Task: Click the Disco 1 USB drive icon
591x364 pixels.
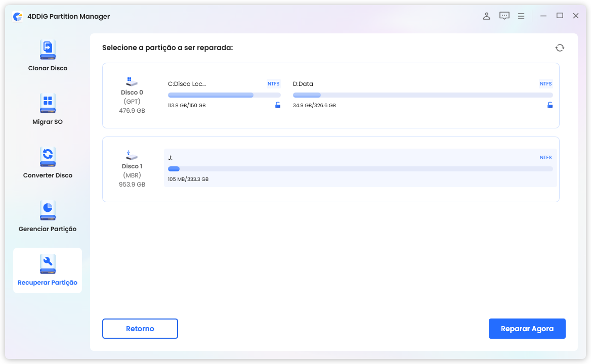Action: tap(132, 156)
